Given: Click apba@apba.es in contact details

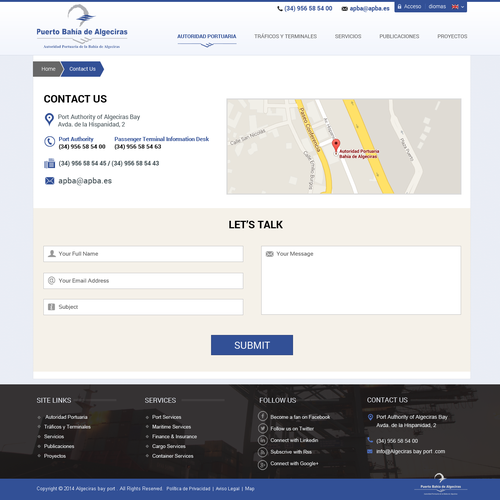Looking at the screenshot, I should tap(85, 181).
